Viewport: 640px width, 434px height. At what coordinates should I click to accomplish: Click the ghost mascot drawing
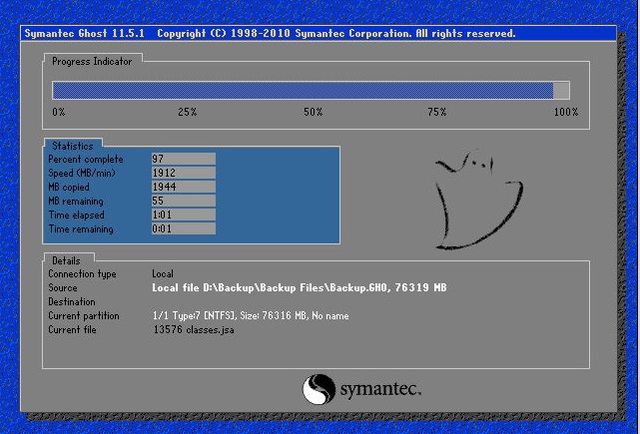(x=480, y=200)
